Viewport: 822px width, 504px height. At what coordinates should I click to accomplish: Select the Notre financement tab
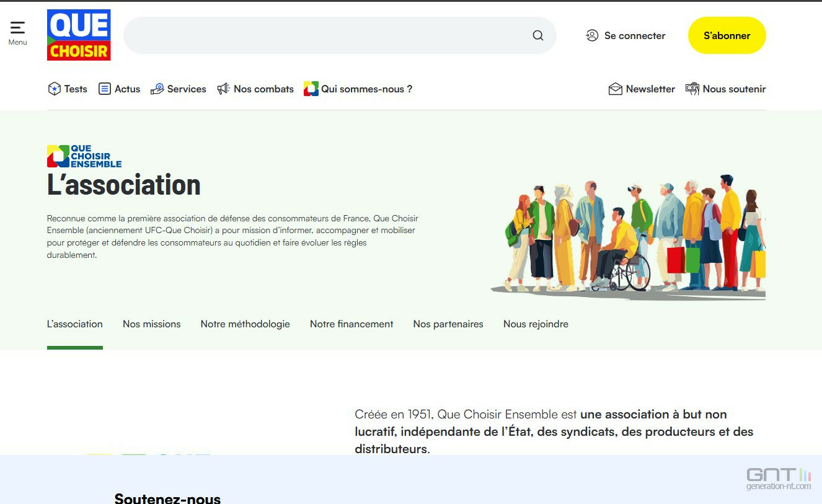(351, 324)
